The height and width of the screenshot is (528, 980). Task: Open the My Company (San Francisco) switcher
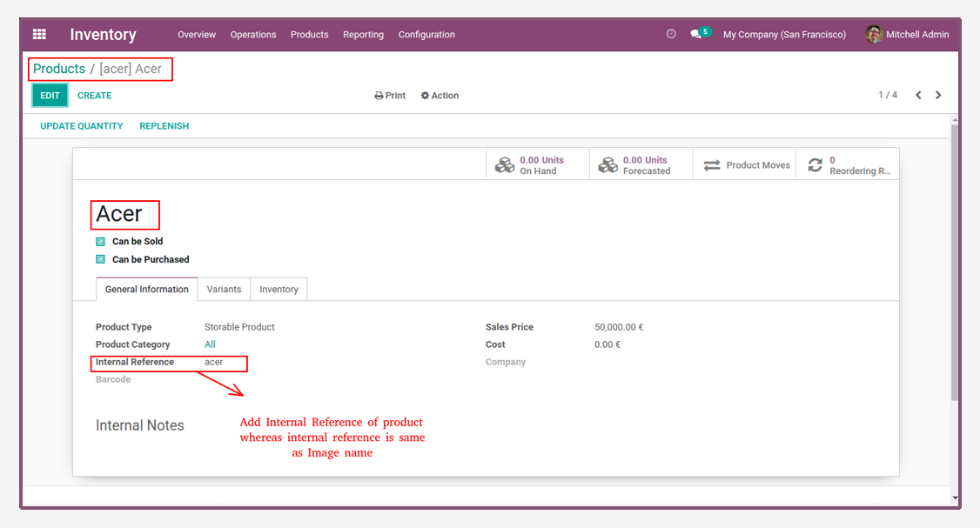[x=784, y=35]
